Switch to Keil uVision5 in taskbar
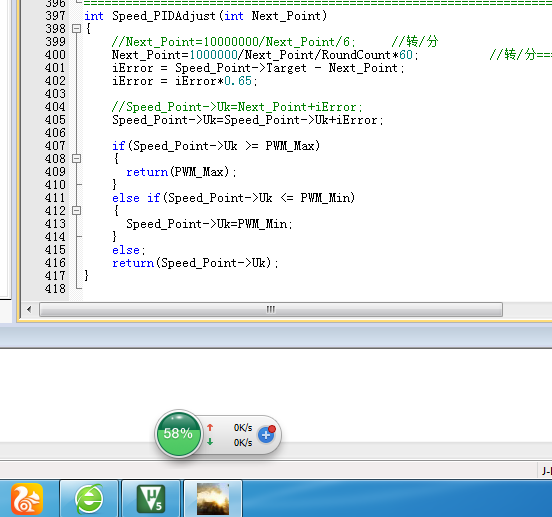Screen dimensions: 552x517 [151, 499]
